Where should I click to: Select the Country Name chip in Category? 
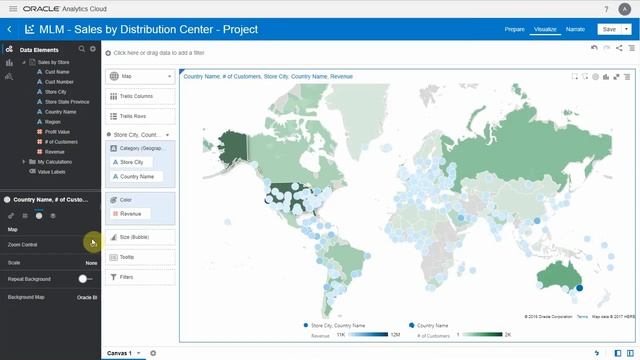tap(137, 177)
